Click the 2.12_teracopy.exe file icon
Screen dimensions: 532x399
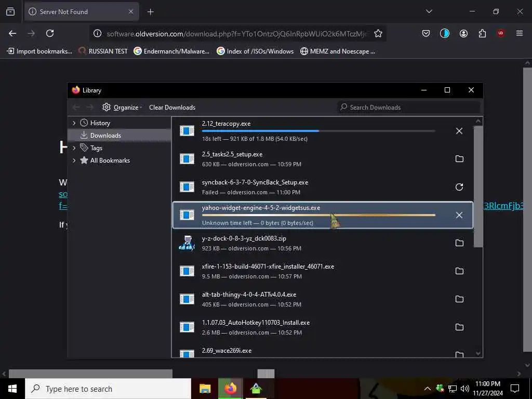point(187,130)
